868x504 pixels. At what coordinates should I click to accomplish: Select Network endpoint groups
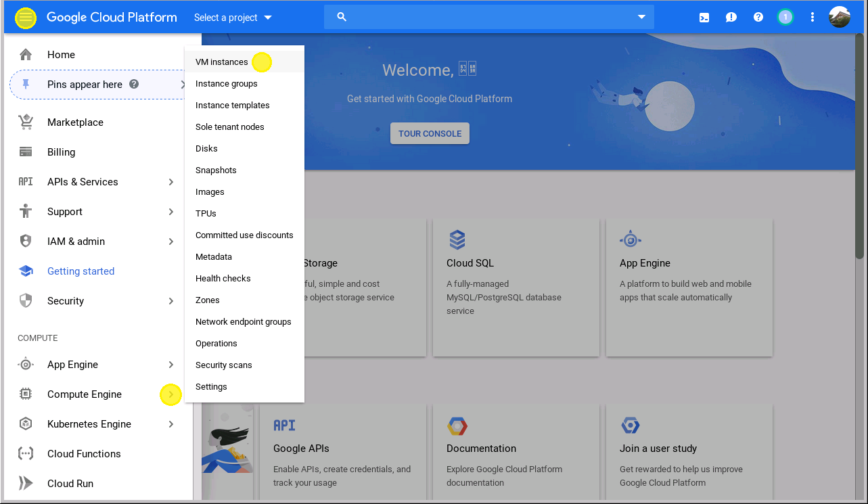(x=244, y=322)
